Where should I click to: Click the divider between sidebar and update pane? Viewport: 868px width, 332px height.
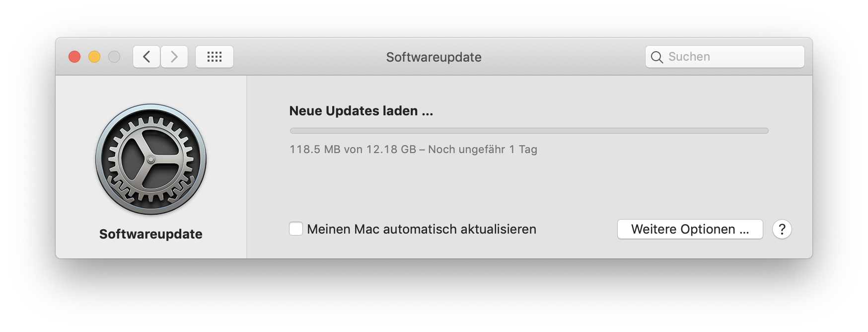pyautogui.click(x=247, y=167)
